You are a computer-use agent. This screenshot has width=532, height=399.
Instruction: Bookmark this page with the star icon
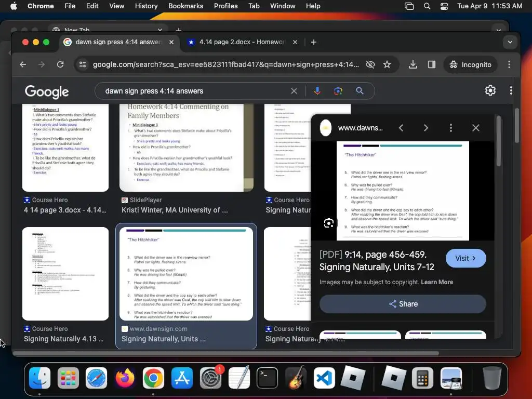point(387,64)
